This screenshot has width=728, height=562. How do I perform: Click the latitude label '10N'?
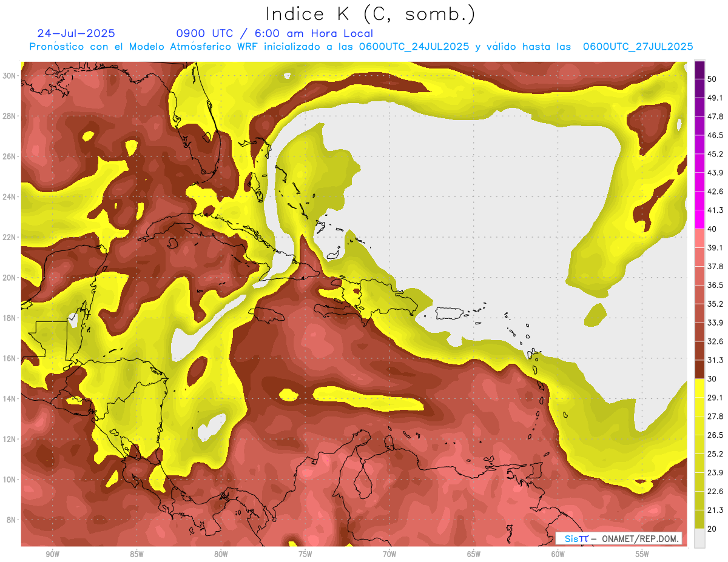click(9, 480)
